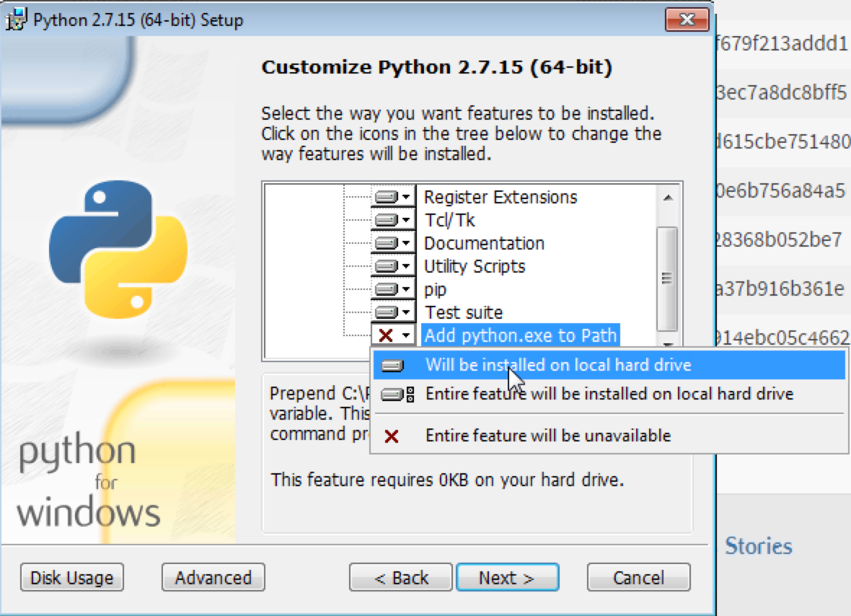Open the Advanced options button

click(213, 578)
